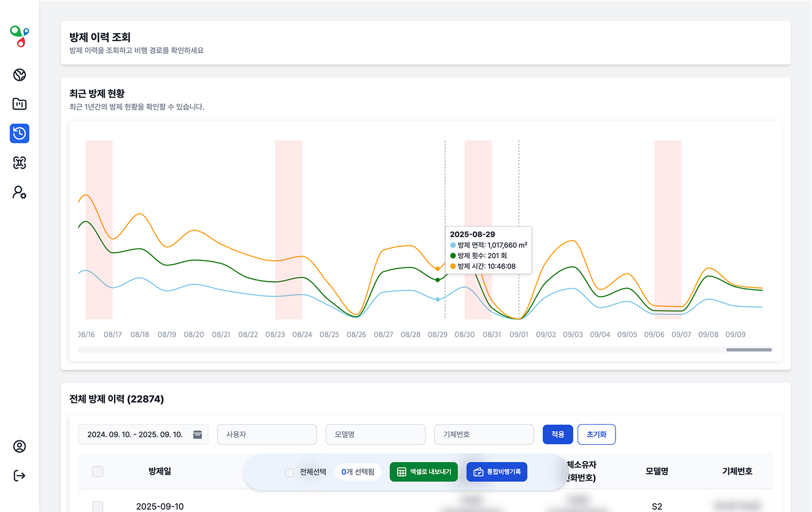Open the calendar icon in date range field

coord(198,434)
